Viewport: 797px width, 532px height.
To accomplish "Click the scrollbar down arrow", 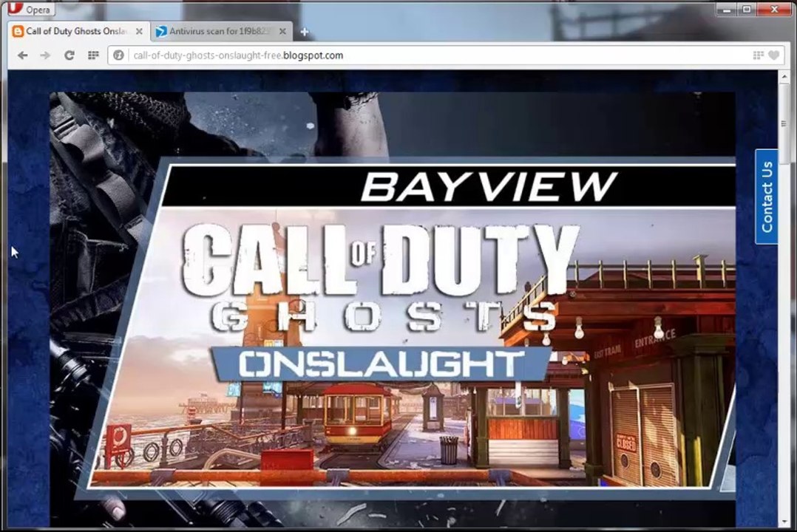I will (784, 522).
